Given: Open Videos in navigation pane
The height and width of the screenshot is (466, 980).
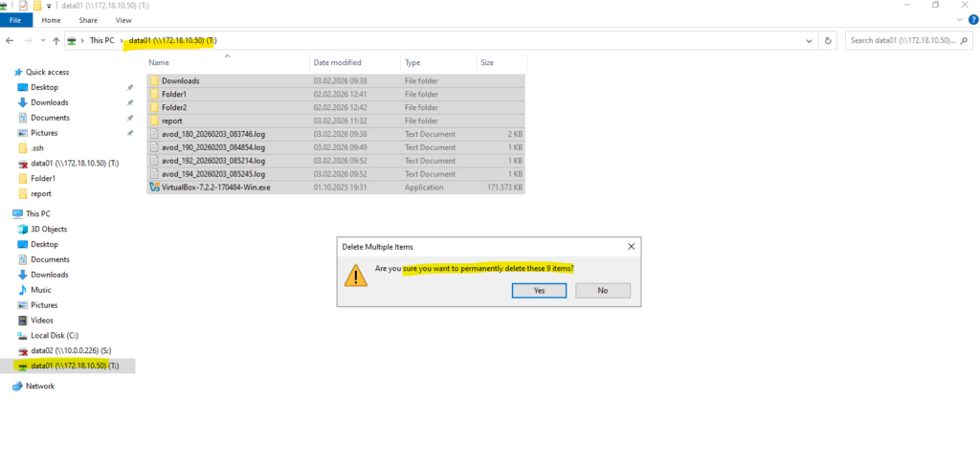Looking at the screenshot, I should pos(42,321).
